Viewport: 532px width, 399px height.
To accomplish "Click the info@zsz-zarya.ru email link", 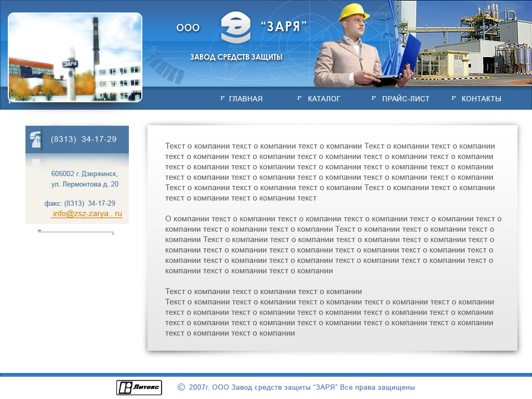I will 87,214.
